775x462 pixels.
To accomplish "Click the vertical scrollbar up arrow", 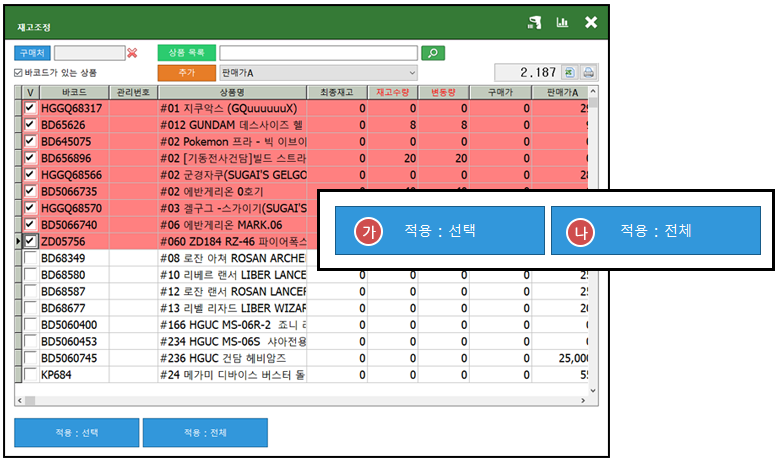I will pyautogui.click(x=593, y=91).
